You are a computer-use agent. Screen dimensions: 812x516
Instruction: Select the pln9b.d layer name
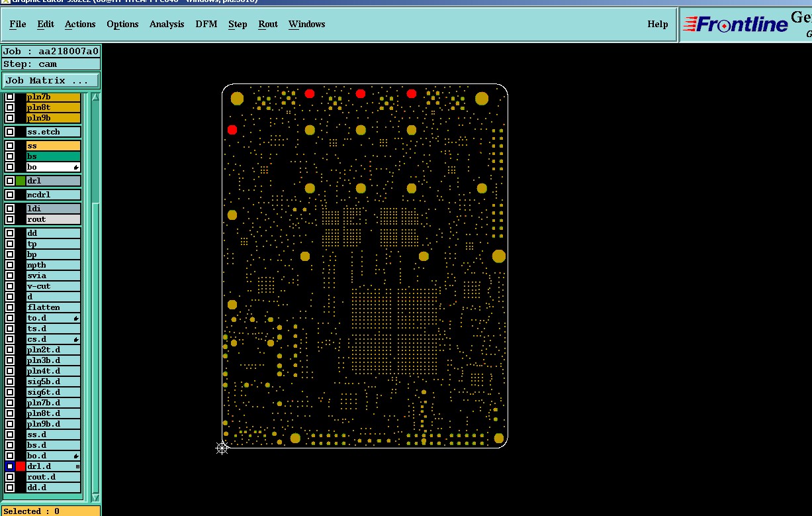pyautogui.click(x=53, y=424)
